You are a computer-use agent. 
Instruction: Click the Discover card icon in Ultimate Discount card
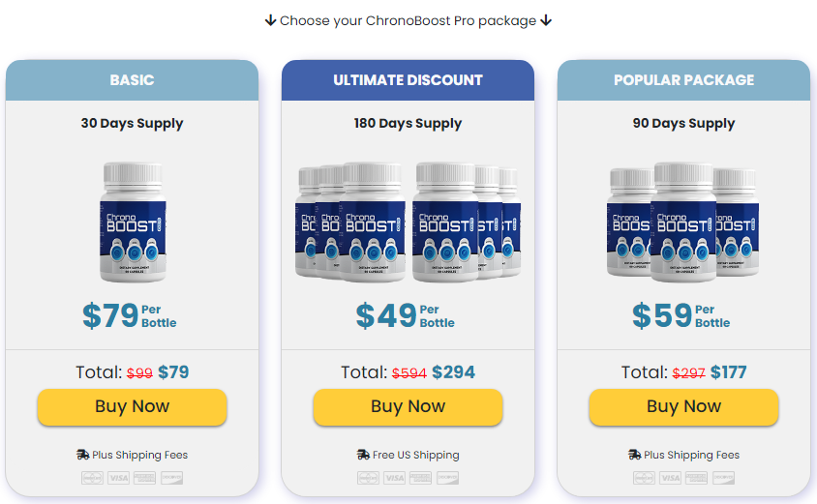(x=446, y=478)
